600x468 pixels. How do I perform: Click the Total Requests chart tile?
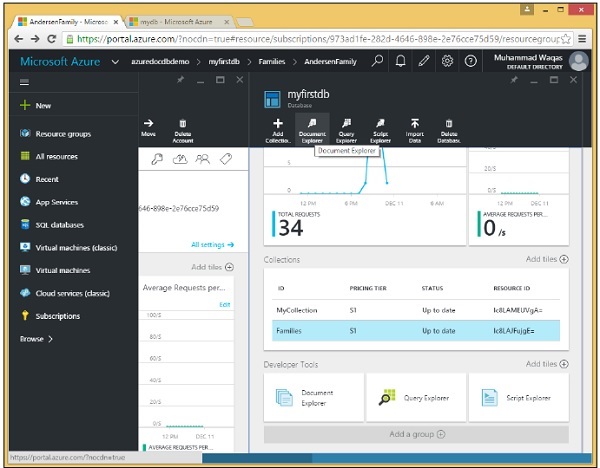pyautogui.click(x=365, y=196)
